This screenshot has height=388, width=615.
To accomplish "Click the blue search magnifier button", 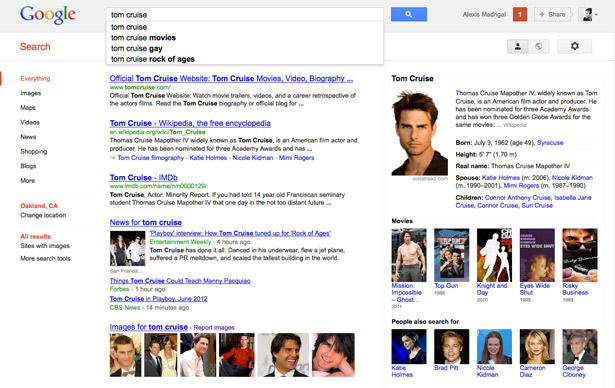I will pos(409,15).
